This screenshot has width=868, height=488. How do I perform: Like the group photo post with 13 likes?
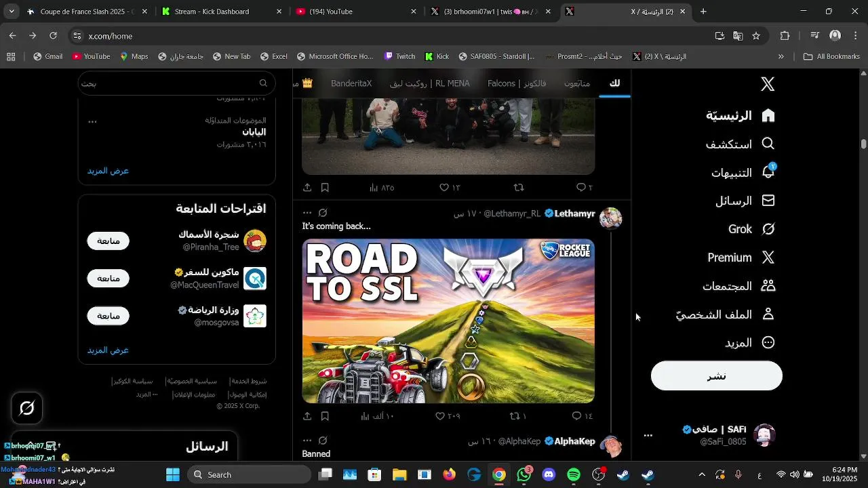450,188
